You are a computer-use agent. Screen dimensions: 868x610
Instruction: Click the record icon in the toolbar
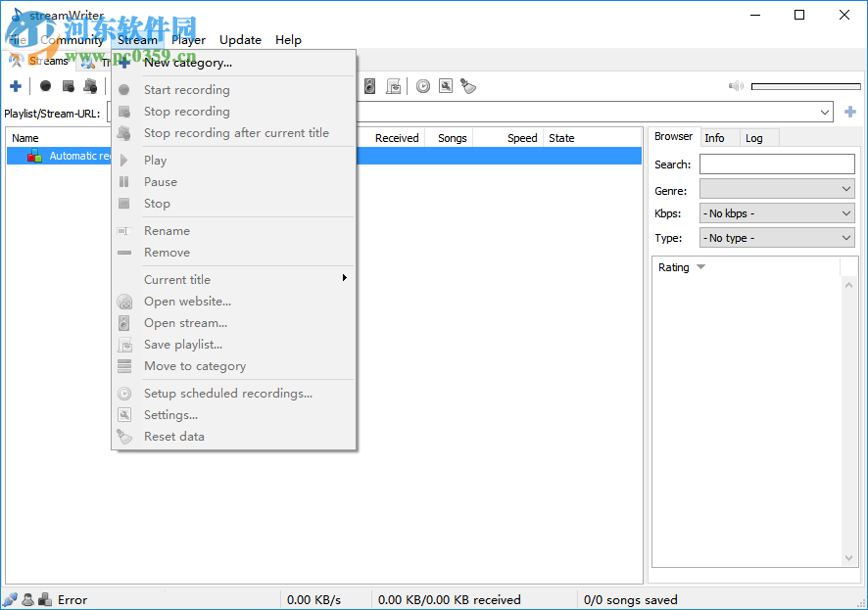(x=45, y=86)
